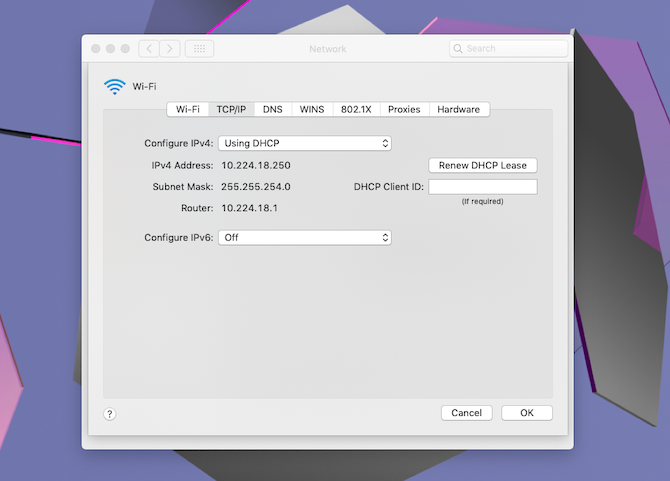Switch to the Wi-Fi tab
The width and height of the screenshot is (670, 481).
point(188,109)
